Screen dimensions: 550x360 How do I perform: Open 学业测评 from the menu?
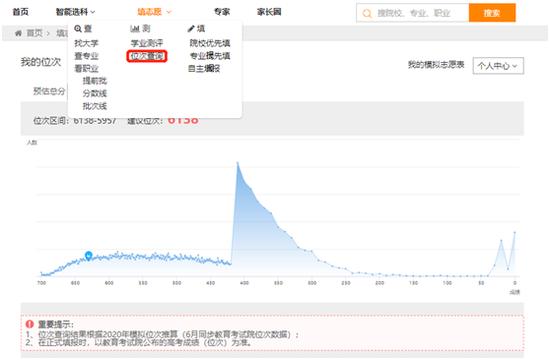pyautogui.click(x=147, y=44)
